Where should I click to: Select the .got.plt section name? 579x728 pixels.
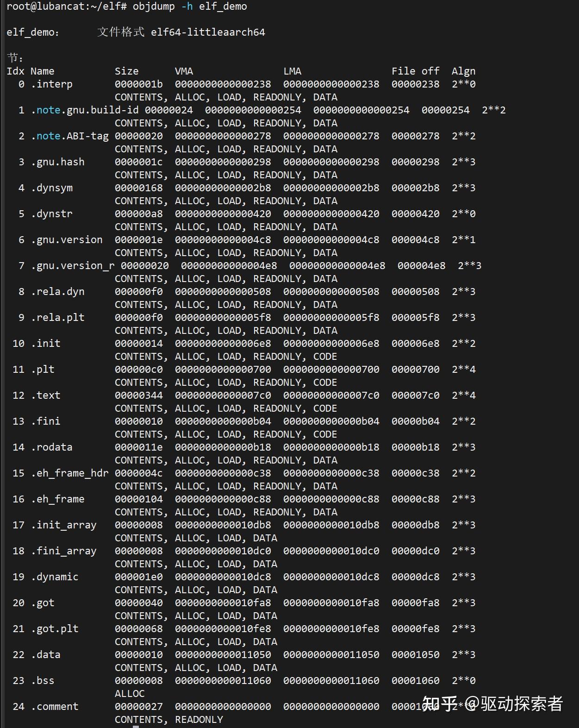[55, 629]
